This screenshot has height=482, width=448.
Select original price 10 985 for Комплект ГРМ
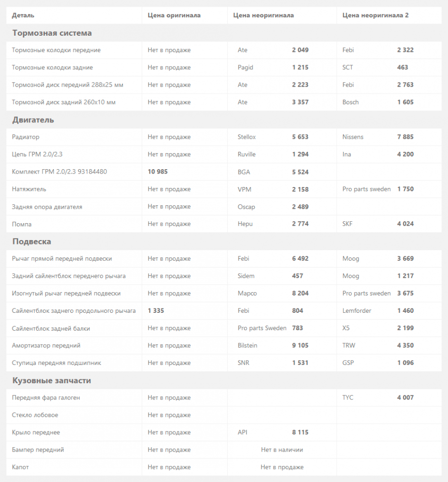tap(158, 172)
